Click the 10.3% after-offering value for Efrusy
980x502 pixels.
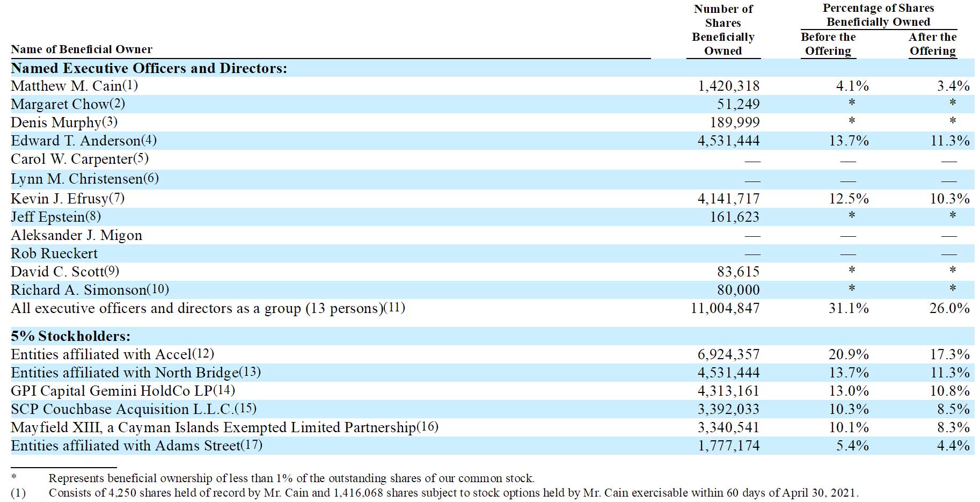(949, 199)
